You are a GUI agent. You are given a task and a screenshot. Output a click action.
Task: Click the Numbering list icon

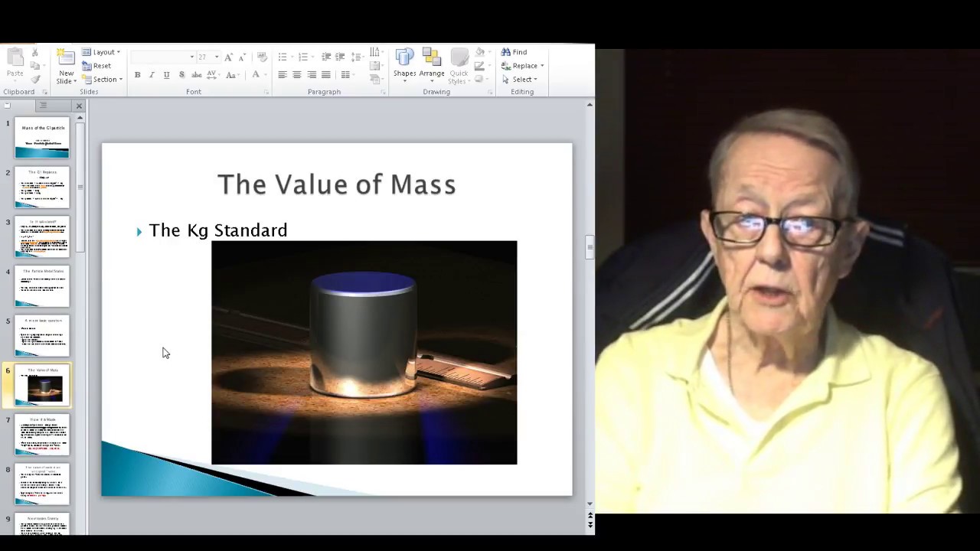305,57
